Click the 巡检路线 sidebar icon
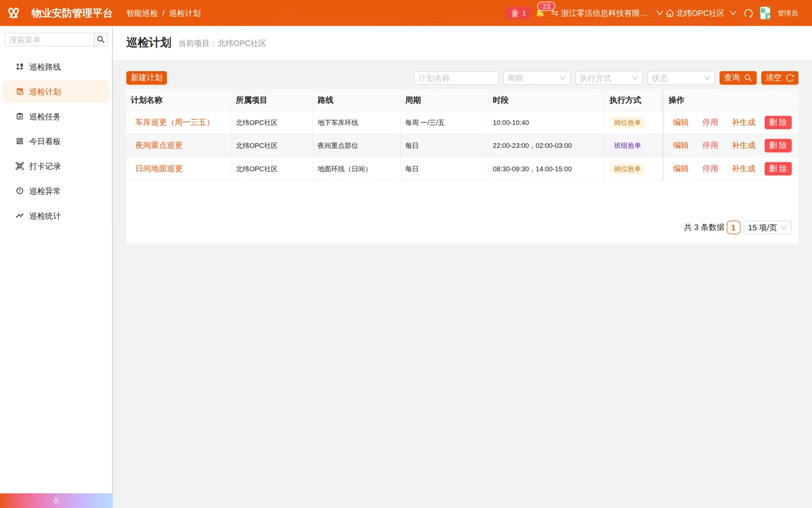This screenshot has width=812, height=508. pos(20,67)
